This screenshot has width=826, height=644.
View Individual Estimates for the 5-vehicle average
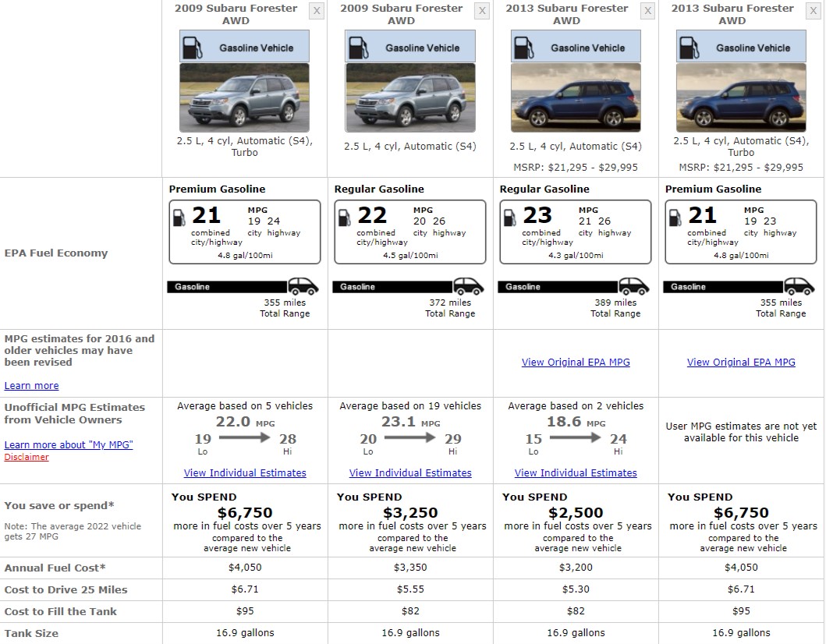(x=245, y=472)
